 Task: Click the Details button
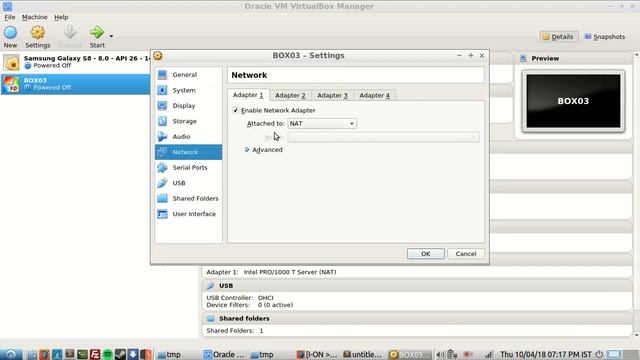[558, 37]
